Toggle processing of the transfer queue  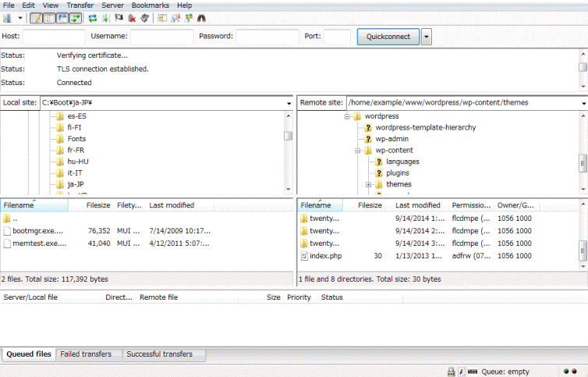pos(106,19)
